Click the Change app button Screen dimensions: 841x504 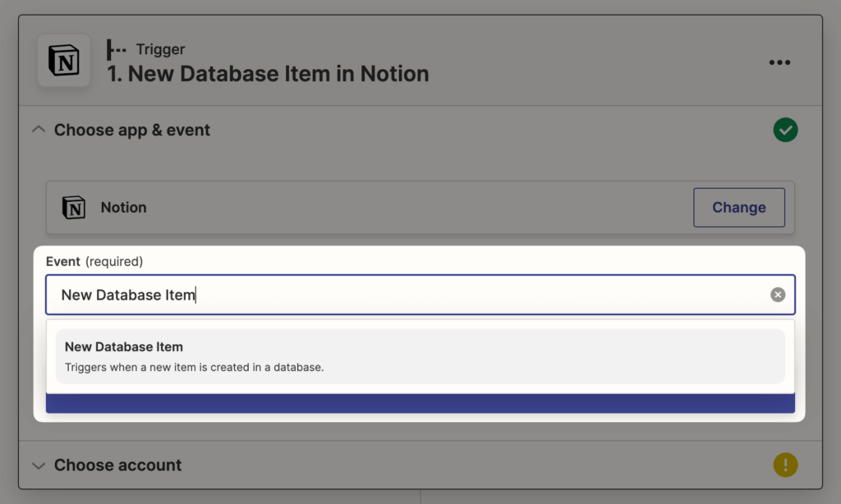(738, 208)
